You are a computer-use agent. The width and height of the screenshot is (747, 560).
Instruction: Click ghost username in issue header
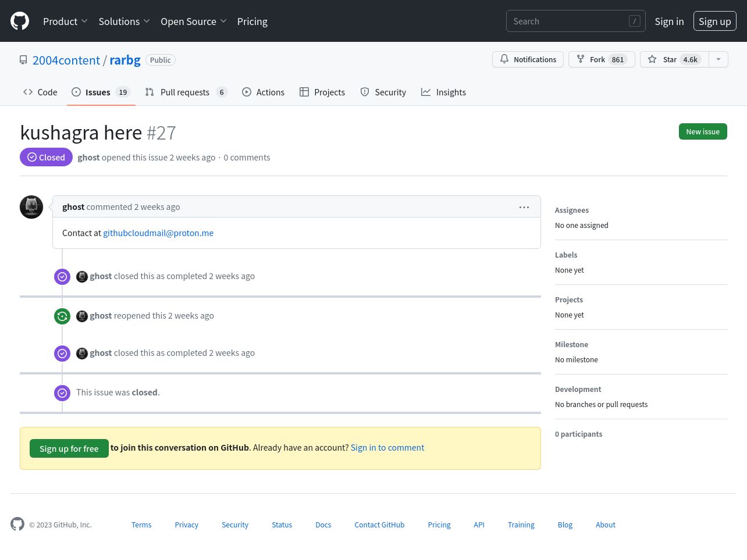[88, 158]
